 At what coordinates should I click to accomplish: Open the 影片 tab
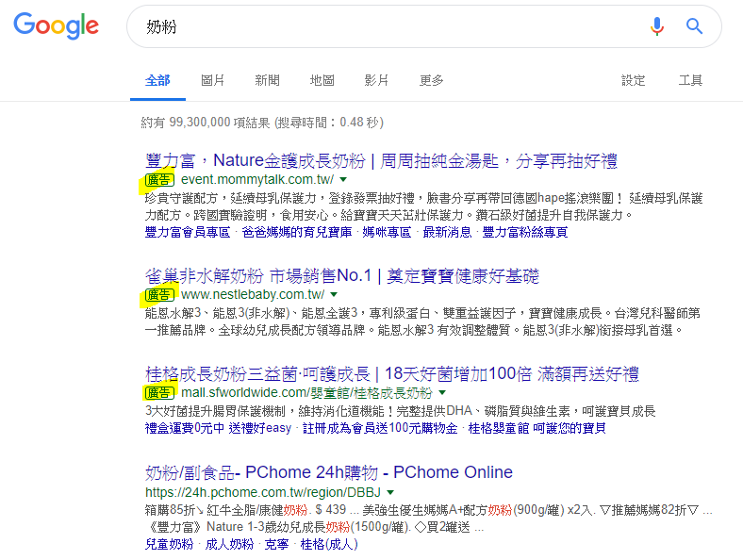[376, 80]
